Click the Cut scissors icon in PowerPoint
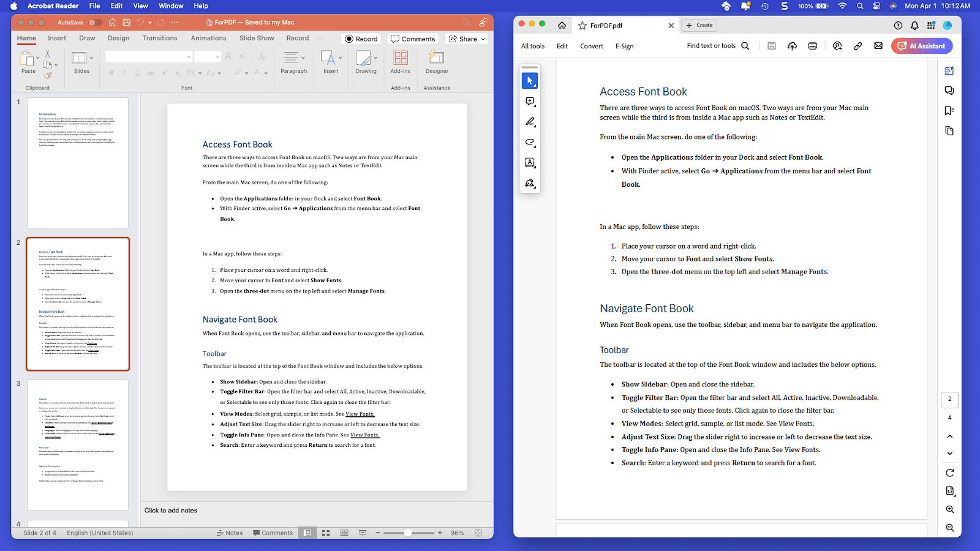Image resolution: width=980 pixels, height=551 pixels. click(47, 54)
